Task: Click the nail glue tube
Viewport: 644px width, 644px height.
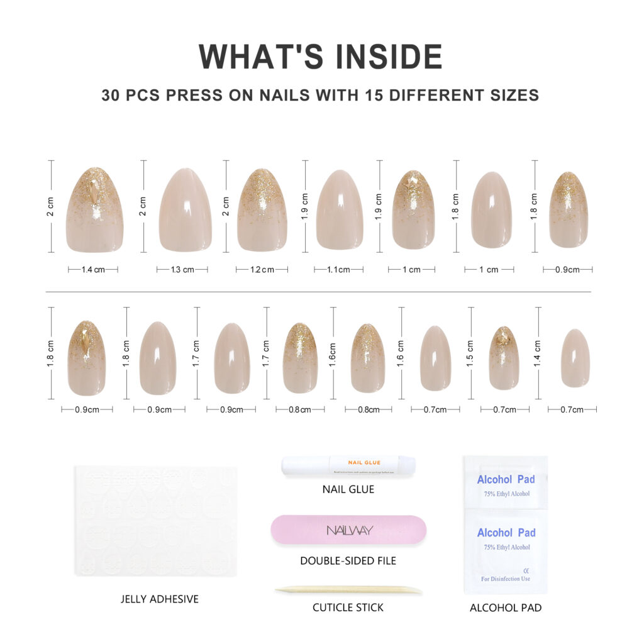Action: coord(348,465)
